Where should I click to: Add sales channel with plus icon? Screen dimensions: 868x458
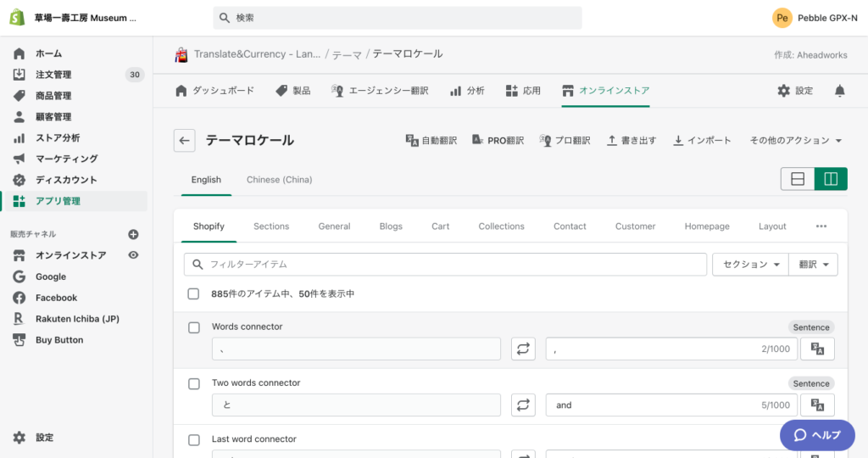point(133,234)
